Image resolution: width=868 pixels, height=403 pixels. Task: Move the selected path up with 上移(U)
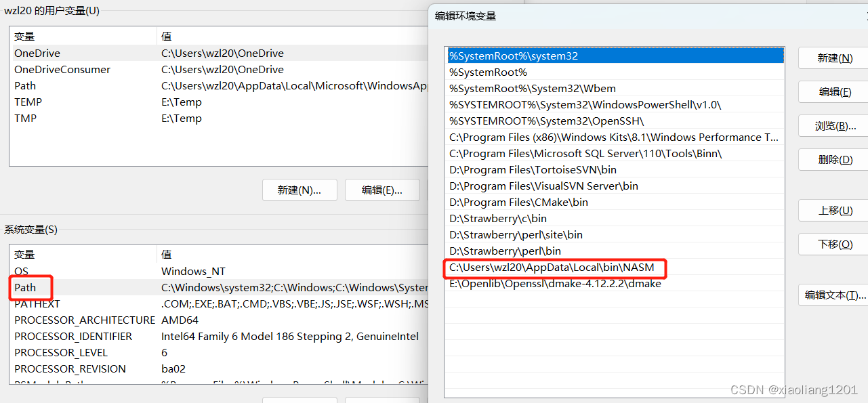832,210
